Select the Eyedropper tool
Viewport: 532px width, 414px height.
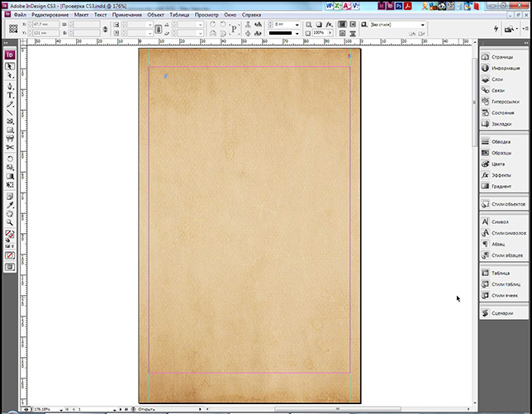pyautogui.click(x=10, y=204)
